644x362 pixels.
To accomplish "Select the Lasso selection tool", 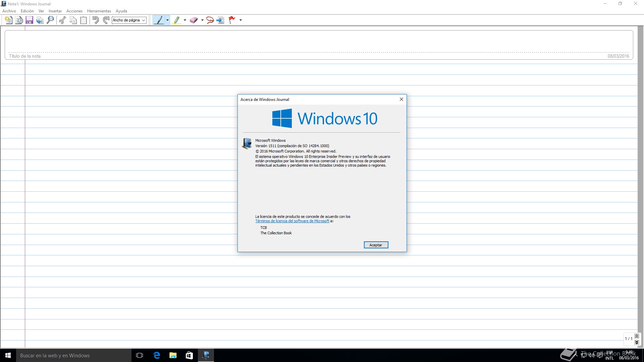I will tap(210, 20).
